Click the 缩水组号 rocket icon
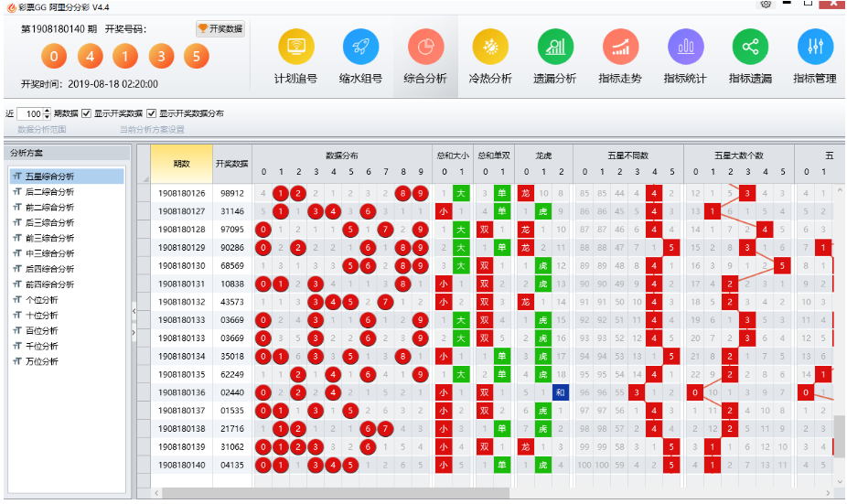This screenshot has width=847, height=504. coord(360,47)
